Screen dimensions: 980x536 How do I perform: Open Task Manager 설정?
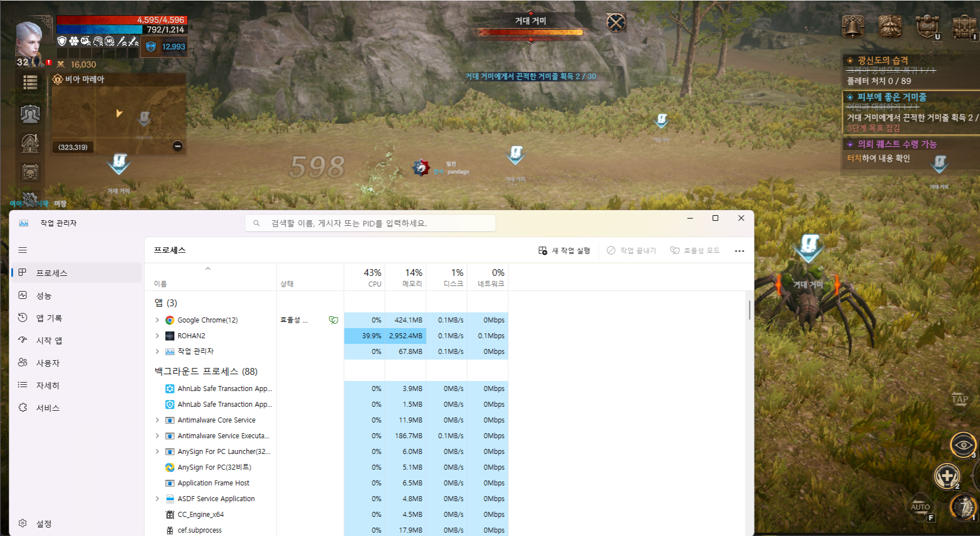(x=77, y=523)
